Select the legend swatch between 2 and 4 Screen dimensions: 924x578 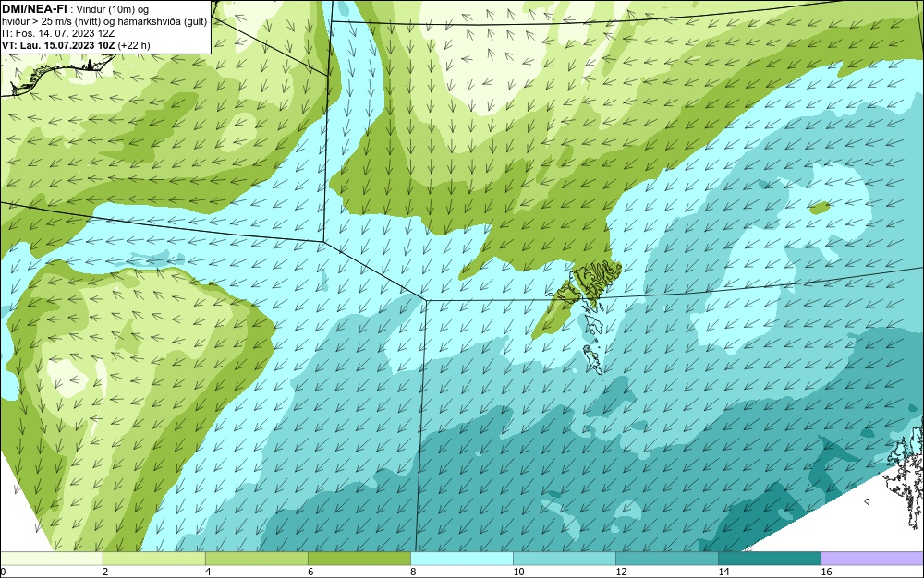coord(154,558)
